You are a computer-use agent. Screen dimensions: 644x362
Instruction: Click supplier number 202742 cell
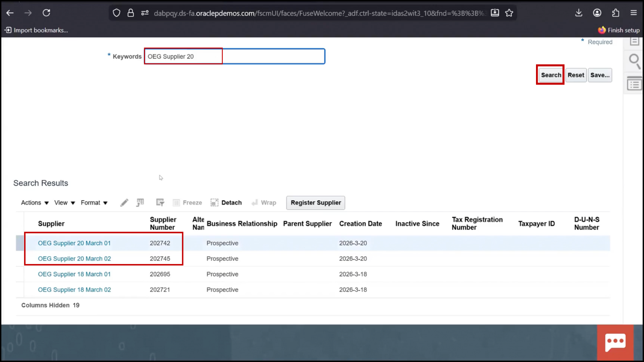tap(160, 243)
